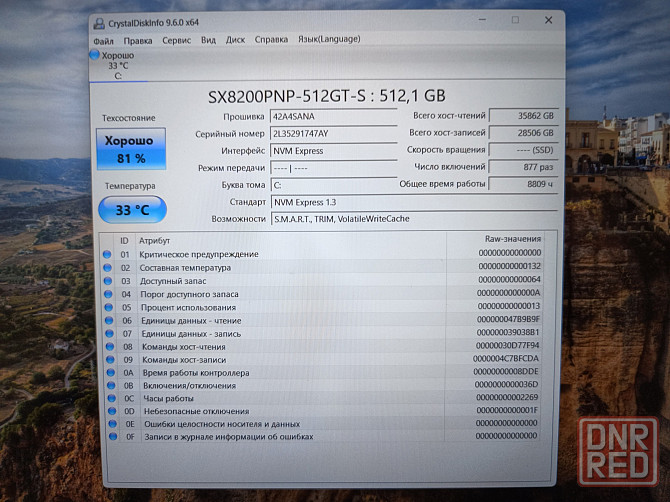Click status dot for 0A Время работы контроллера

coord(111,373)
